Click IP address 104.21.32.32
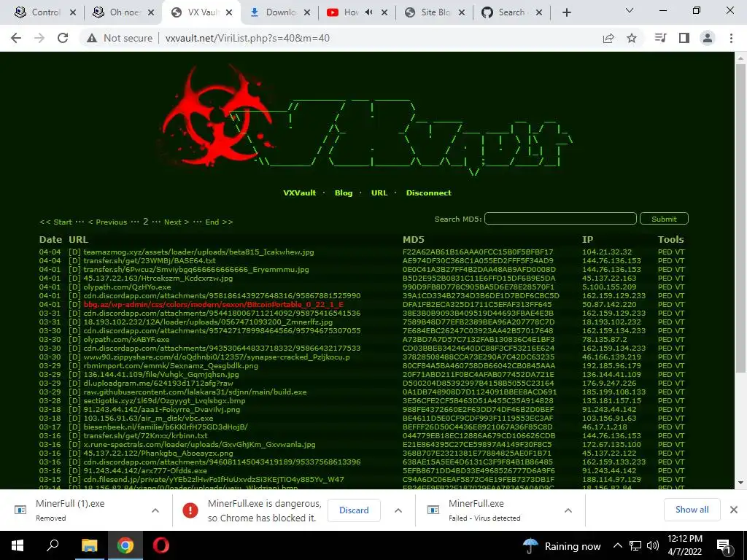 [x=607, y=252]
